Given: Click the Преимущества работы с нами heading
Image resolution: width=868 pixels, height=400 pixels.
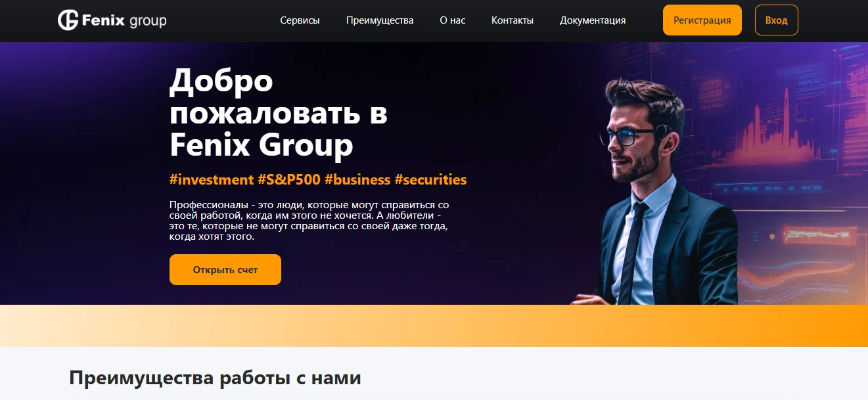Looking at the screenshot, I should 216,378.
